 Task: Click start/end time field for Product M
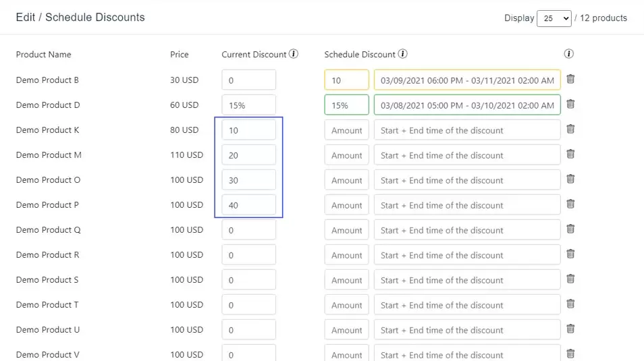467,155
